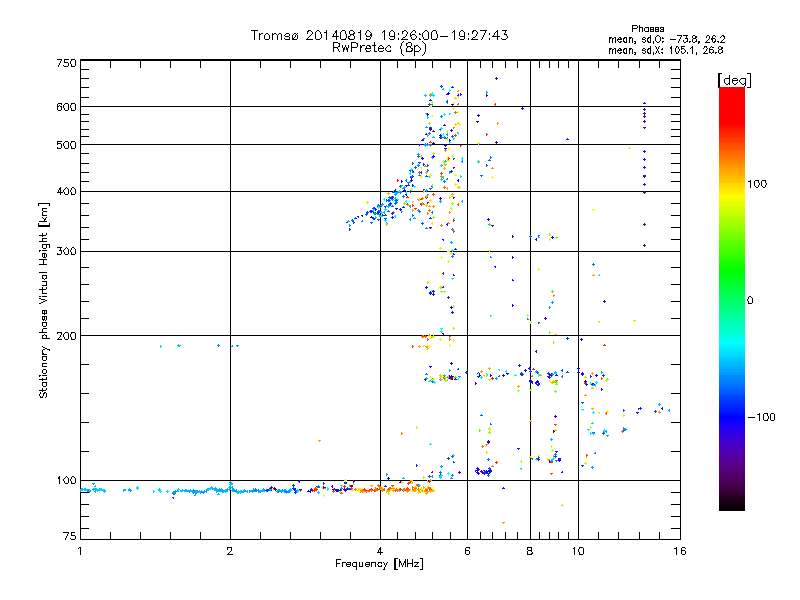Viewport: 800px width, 600px height.
Task: Click the y-axis tick label '500'
Action: [x=66, y=145]
